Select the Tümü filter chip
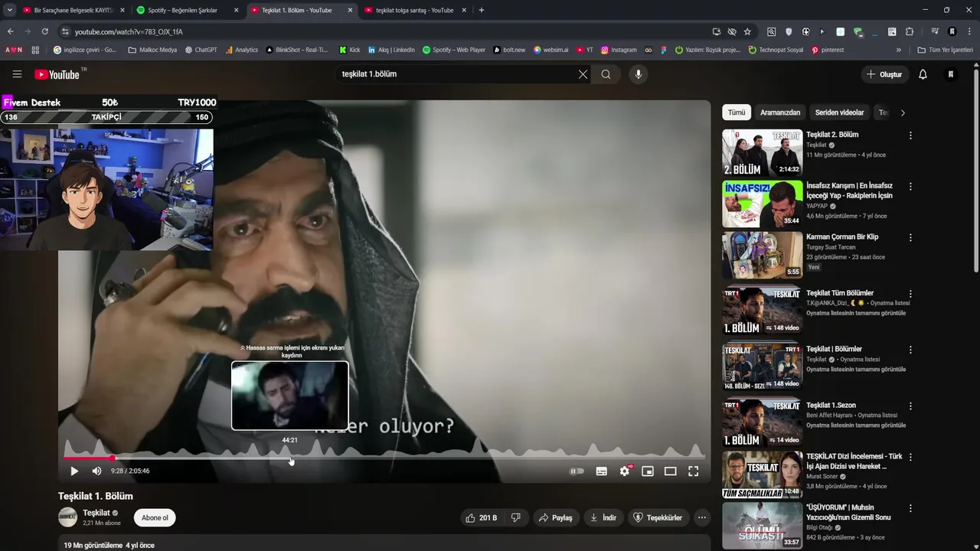 [737, 112]
